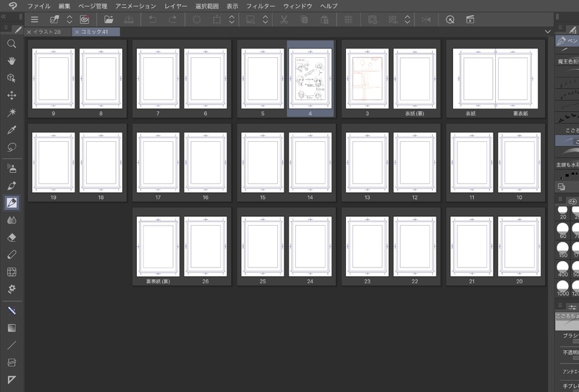Select page 3 thumbnail with red draft
Screen dimensions: 579x392
(367, 78)
